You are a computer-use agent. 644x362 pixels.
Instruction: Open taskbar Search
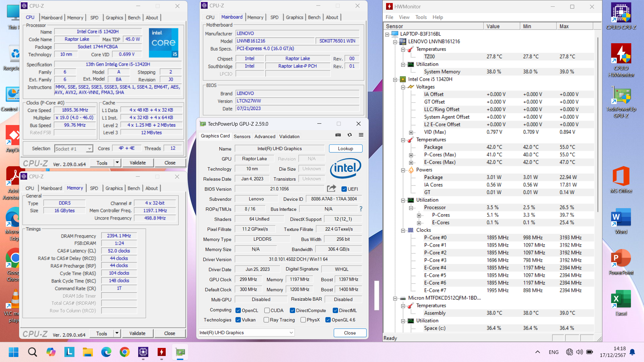32,352
